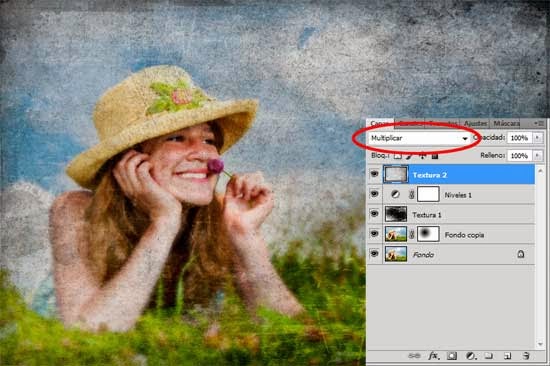Viewport: 550px width, 366px height.
Task: Open the Layers panel options menu icon
Action: (540, 123)
